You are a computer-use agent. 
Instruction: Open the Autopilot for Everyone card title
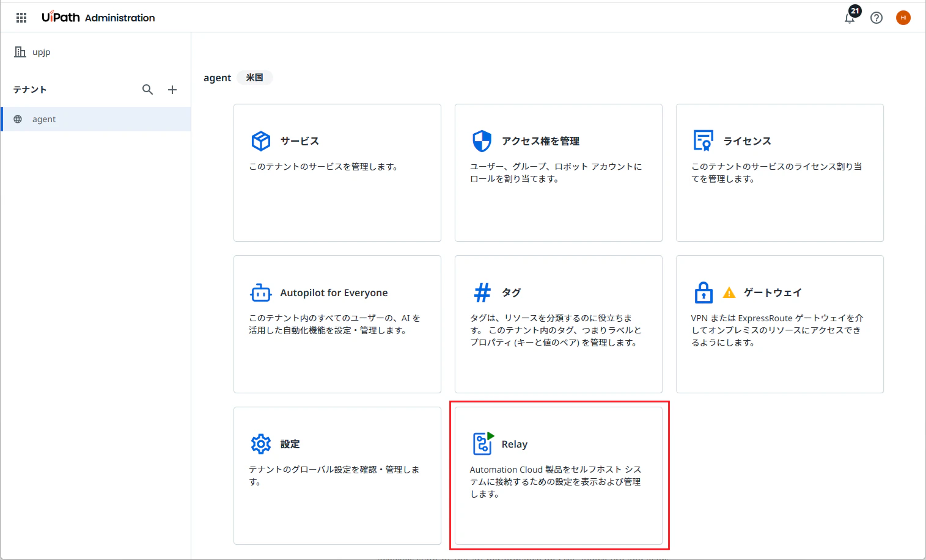point(334,293)
